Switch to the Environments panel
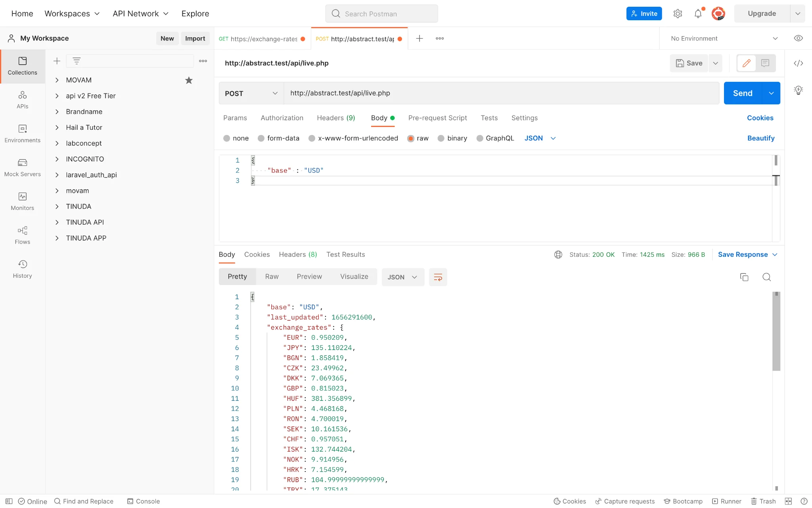The height and width of the screenshot is (508, 812). click(22, 133)
